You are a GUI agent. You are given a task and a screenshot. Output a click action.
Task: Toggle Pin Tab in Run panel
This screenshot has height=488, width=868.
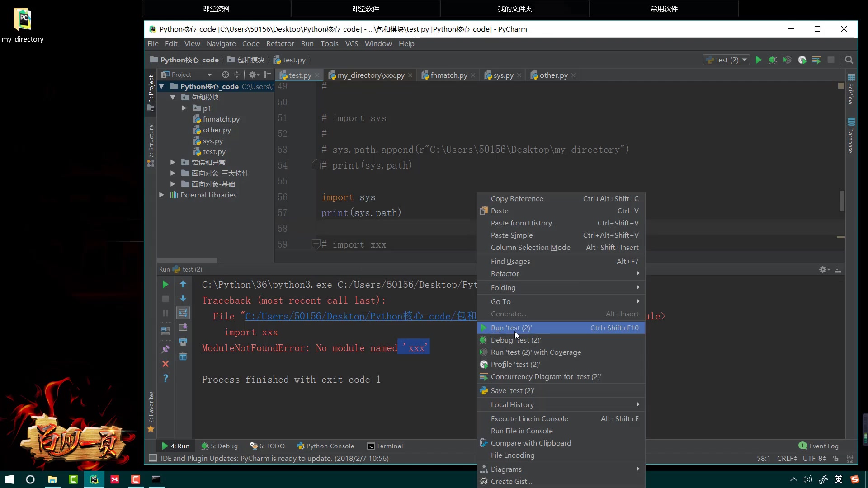[x=165, y=349]
